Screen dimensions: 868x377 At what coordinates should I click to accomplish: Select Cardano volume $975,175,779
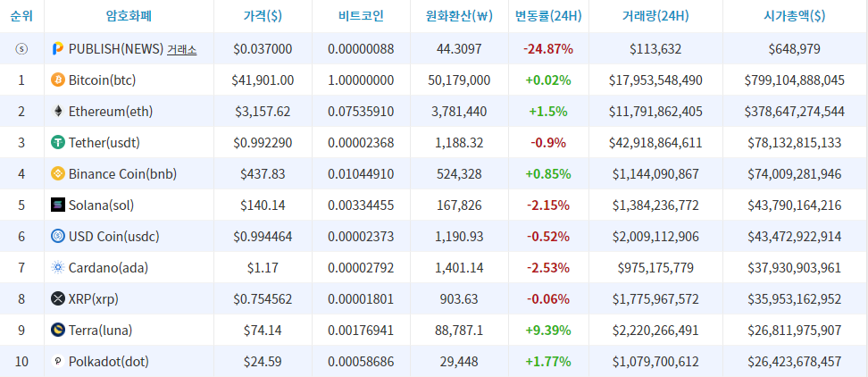655,268
